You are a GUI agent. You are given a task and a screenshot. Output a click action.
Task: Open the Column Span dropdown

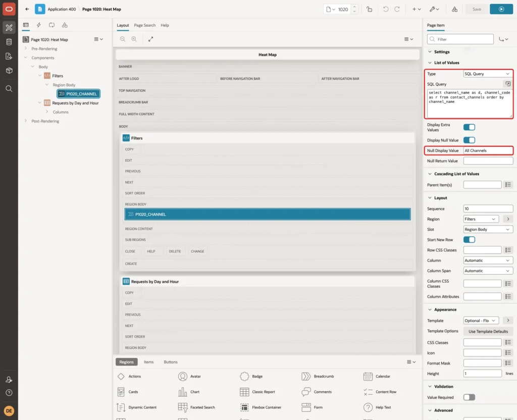point(488,271)
